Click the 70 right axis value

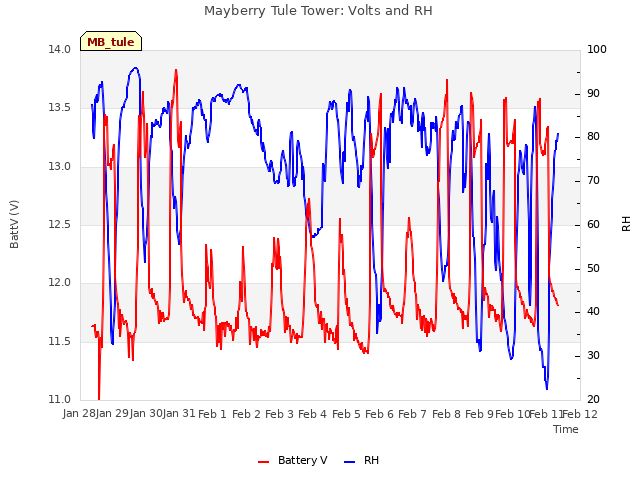point(593,181)
